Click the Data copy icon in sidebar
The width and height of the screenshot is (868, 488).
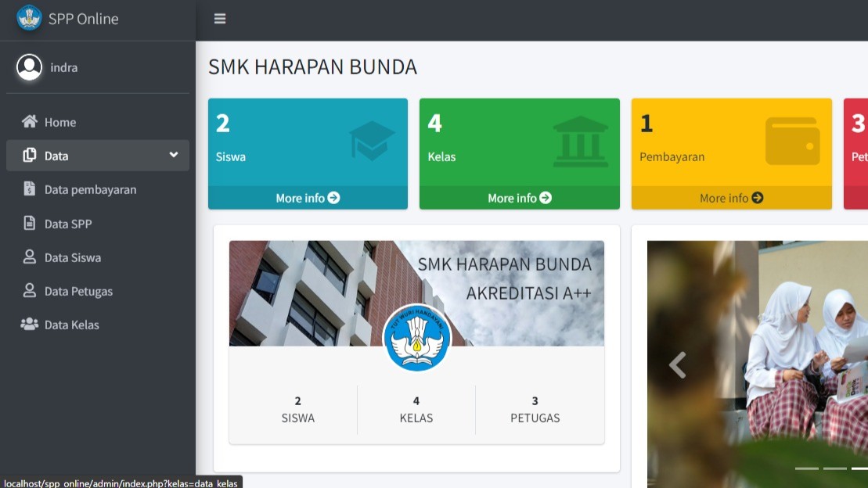click(x=29, y=156)
